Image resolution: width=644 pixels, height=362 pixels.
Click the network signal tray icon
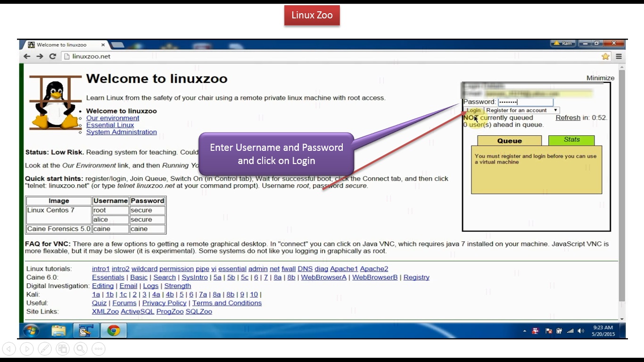tap(570, 331)
